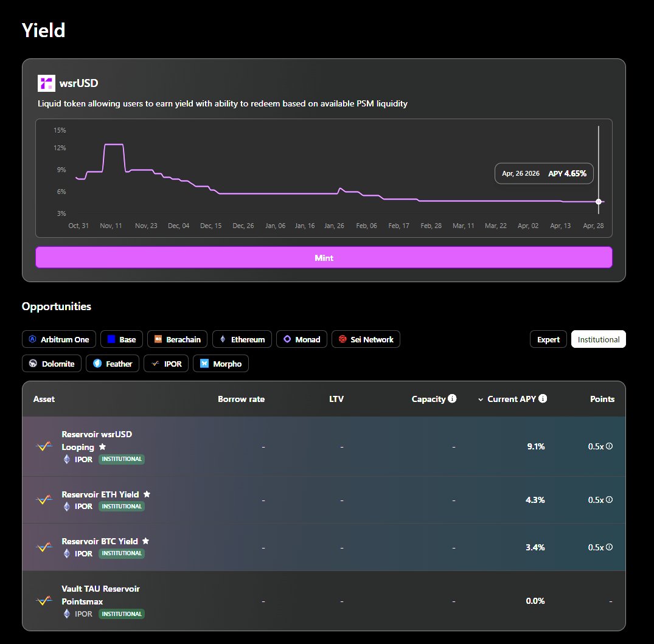This screenshot has height=644, width=654.
Task: Click Ethereum icon under Reservoir ETH Yield
Action: pyautogui.click(x=67, y=506)
